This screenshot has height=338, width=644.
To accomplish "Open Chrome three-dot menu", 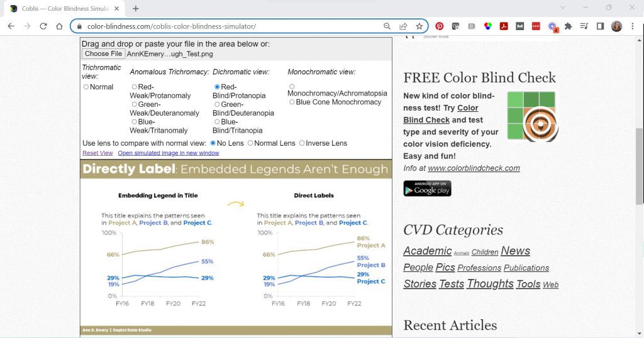I will [x=633, y=26].
